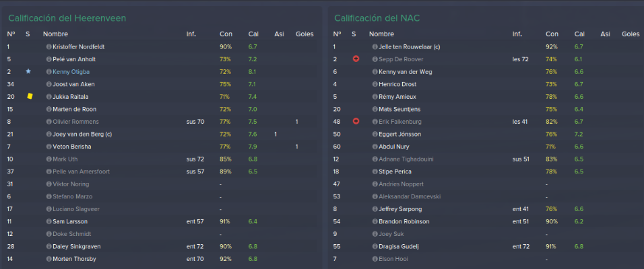Sort the NAC table by the Nombre column
This screenshot has height=269, width=644.
click(x=381, y=34)
